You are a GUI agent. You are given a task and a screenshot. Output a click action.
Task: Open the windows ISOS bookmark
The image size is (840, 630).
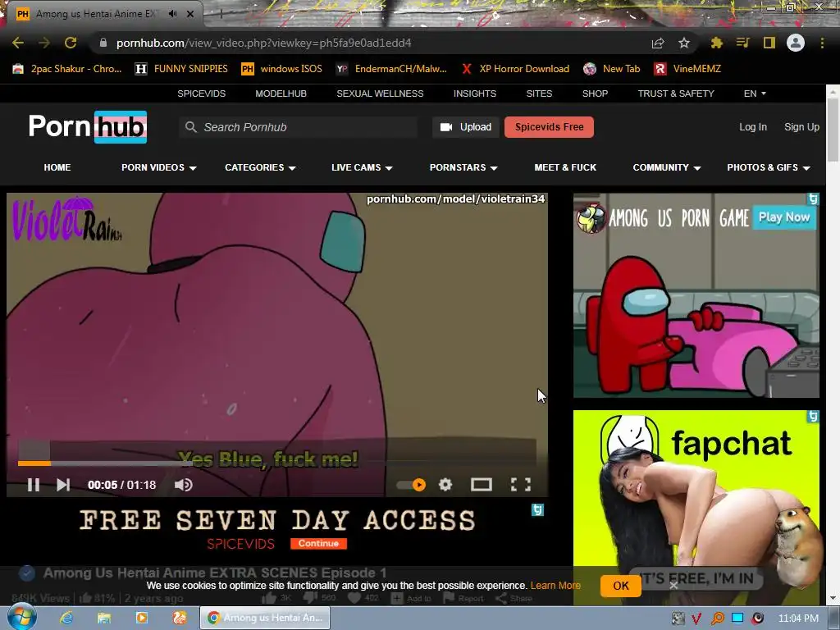282,69
